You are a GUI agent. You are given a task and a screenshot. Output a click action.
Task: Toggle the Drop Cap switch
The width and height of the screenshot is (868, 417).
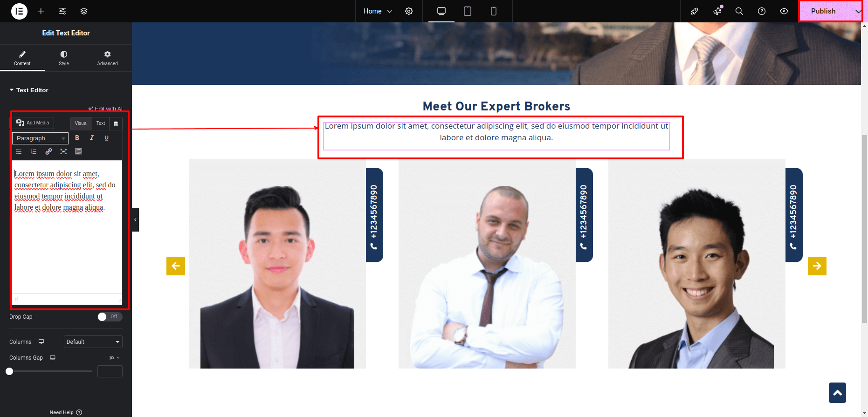click(x=110, y=317)
